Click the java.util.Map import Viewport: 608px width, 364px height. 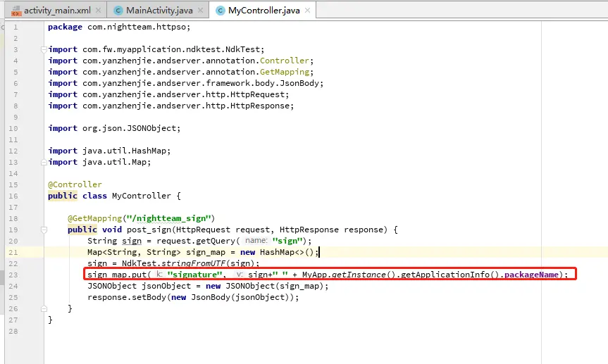pyautogui.click(x=99, y=162)
